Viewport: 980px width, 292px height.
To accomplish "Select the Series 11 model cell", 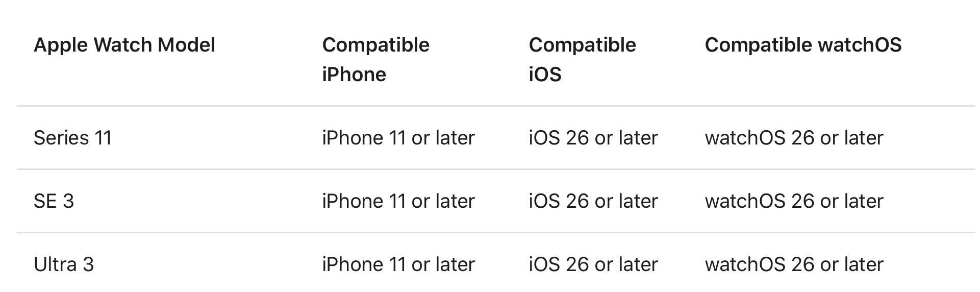I will [72, 138].
